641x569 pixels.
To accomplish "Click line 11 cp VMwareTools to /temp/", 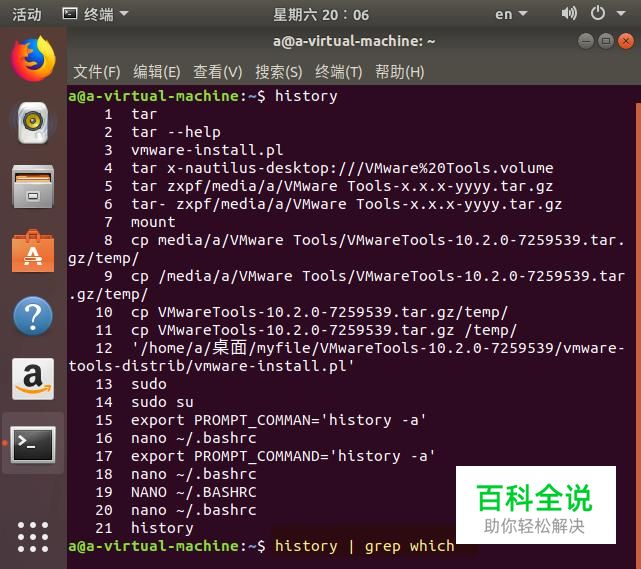I will 324,330.
